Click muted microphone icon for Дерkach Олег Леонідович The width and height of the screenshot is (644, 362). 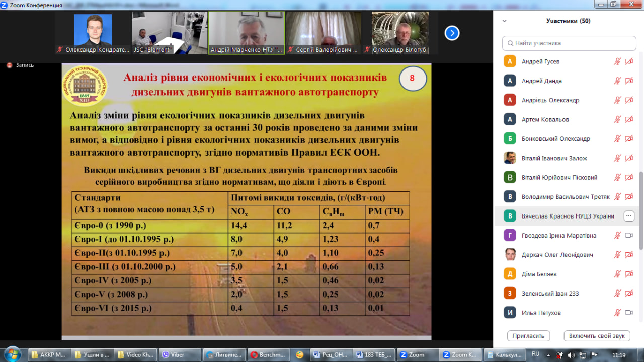(617, 255)
